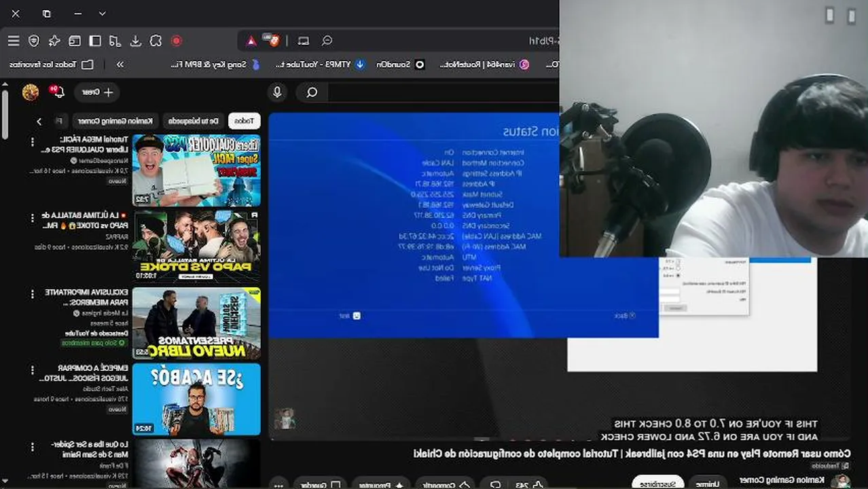This screenshot has height=489, width=868.
Task: Open the wallet icon in the browser toolbar
Action: [x=75, y=41]
